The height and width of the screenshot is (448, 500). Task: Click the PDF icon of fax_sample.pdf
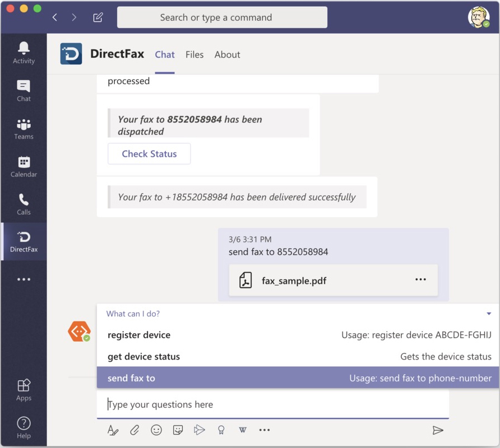click(246, 280)
